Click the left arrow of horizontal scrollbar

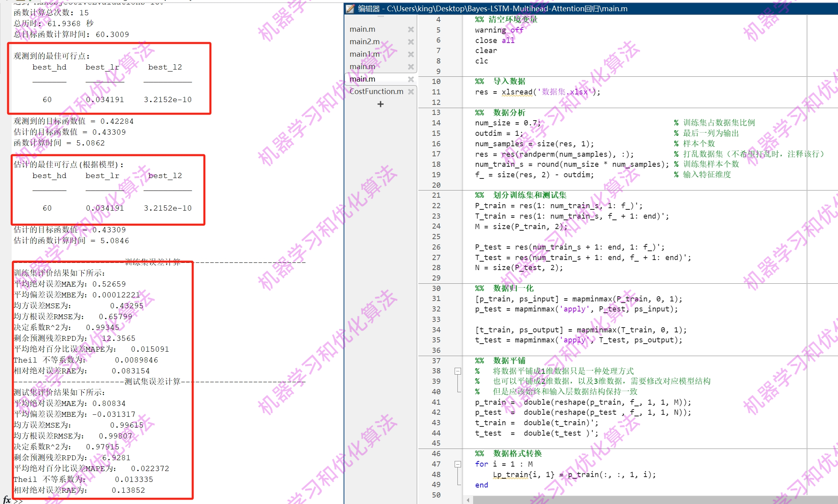point(468,500)
